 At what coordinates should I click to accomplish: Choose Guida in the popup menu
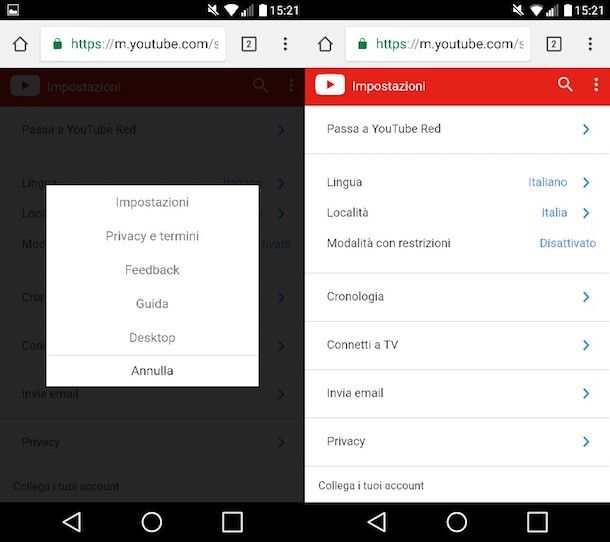152,303
